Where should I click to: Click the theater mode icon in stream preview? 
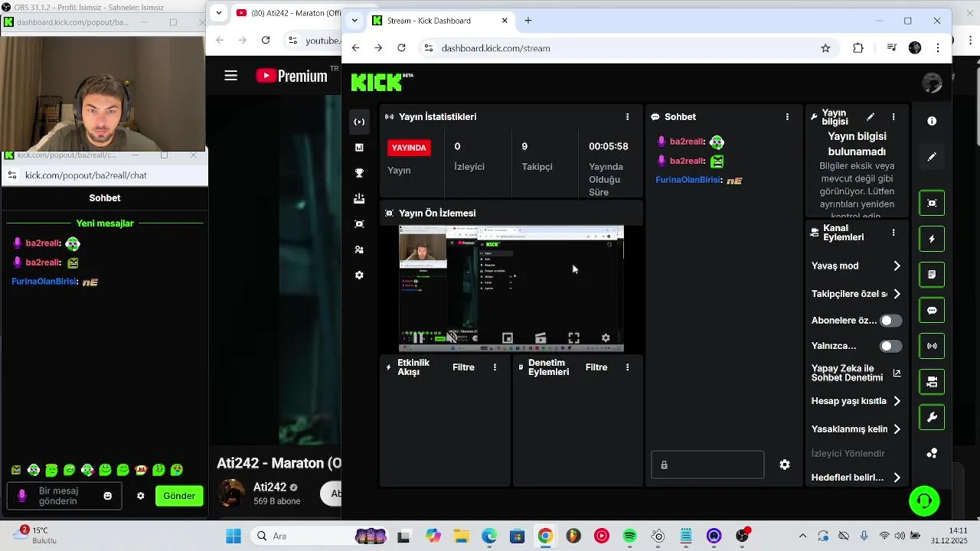(x=541, y=337)
